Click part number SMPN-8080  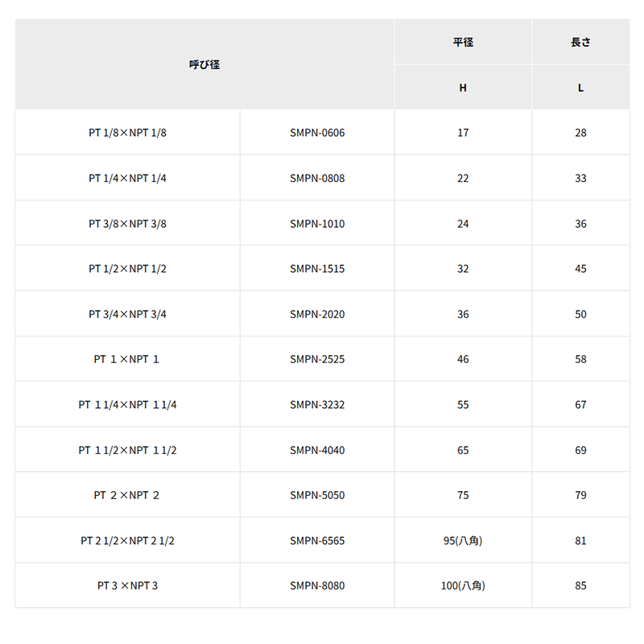point(317,586)
